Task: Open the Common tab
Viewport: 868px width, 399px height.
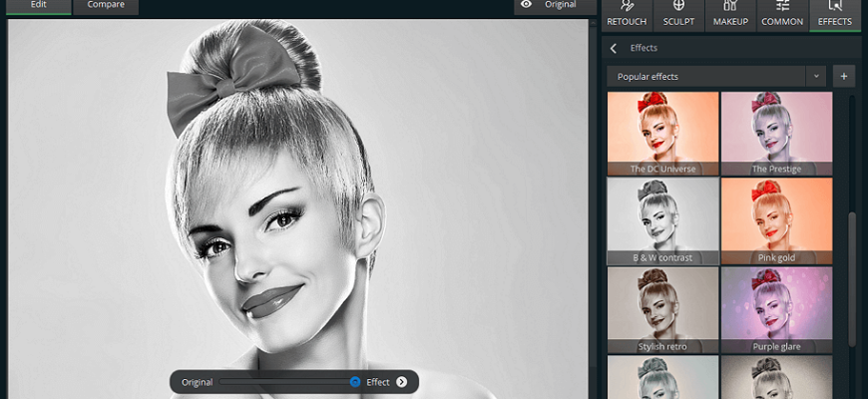Action: (x=782, y=15)
